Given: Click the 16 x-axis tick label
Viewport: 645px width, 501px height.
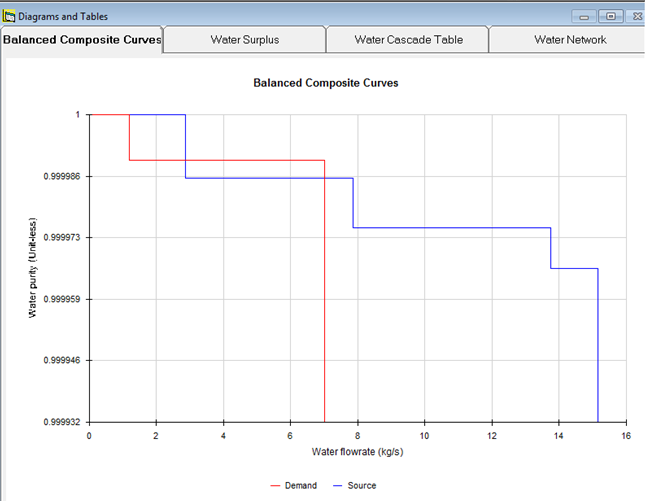Looking at the screenshot, I should pos(625,436).
